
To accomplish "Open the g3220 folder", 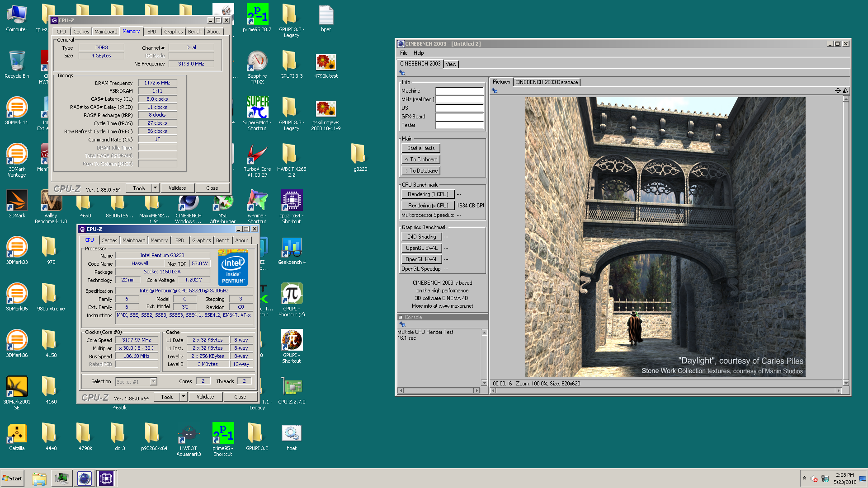I will (360, 158).
